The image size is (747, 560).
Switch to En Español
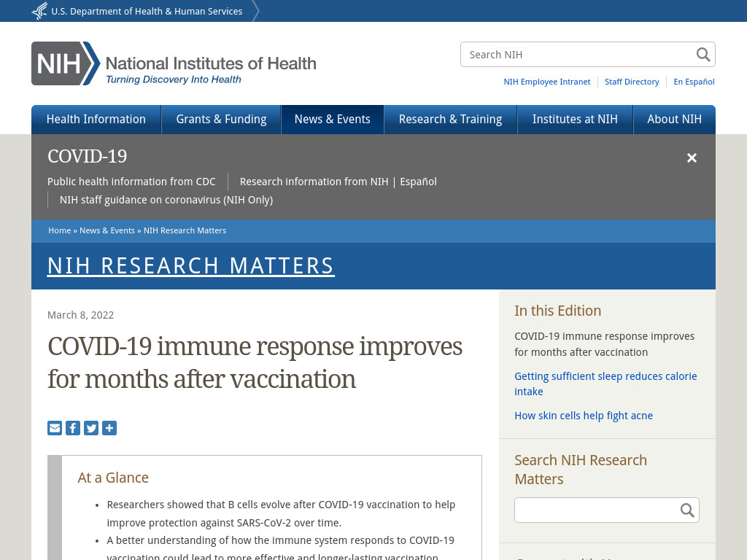point(694,82)
